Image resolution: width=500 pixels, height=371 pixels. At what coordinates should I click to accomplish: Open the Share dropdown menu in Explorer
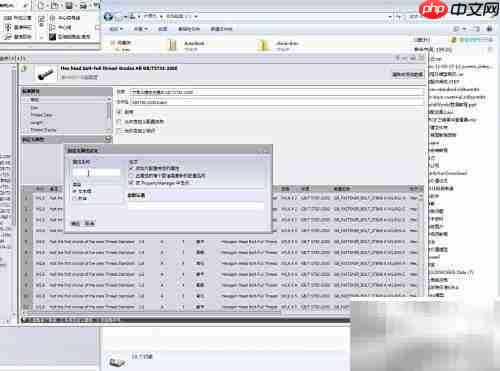coord(141,29)
